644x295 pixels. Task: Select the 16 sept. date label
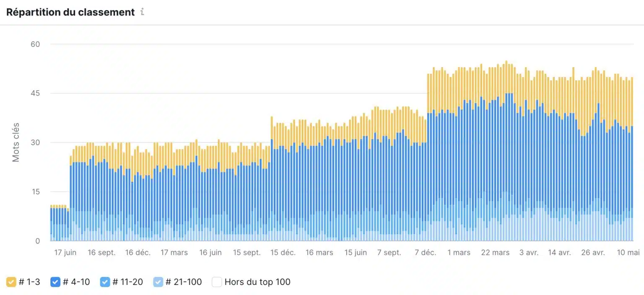(102, 253)
